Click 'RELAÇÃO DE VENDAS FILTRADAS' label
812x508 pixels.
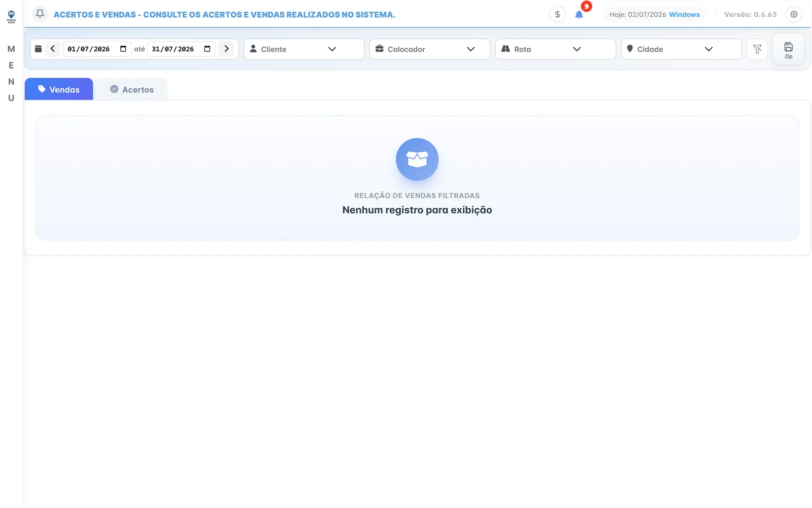click(x=417, y=196)
